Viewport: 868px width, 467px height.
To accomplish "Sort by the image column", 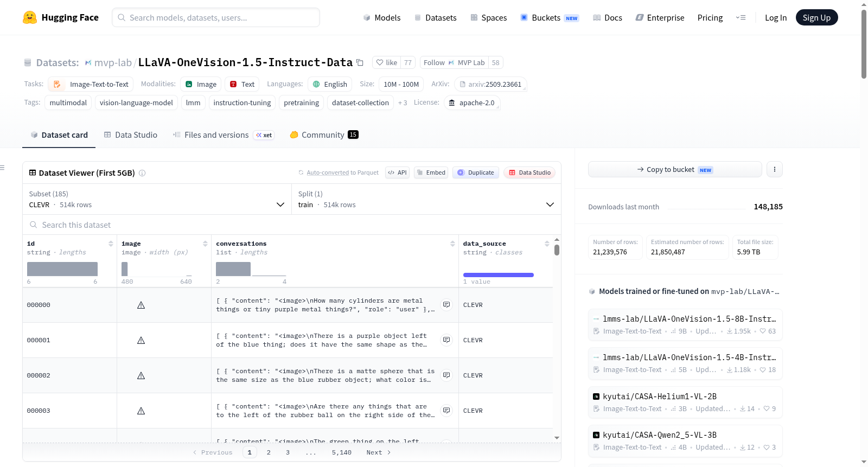I will coord(205,244).
